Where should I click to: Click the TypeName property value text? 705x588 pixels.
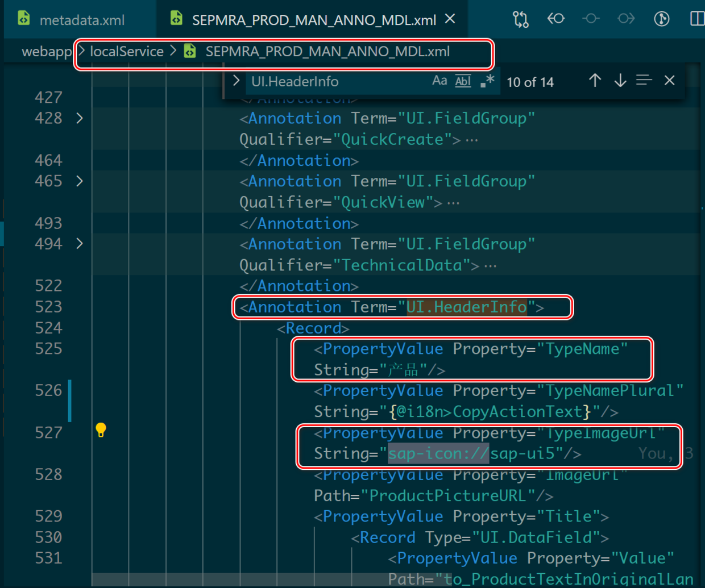(x=582, y=349)
